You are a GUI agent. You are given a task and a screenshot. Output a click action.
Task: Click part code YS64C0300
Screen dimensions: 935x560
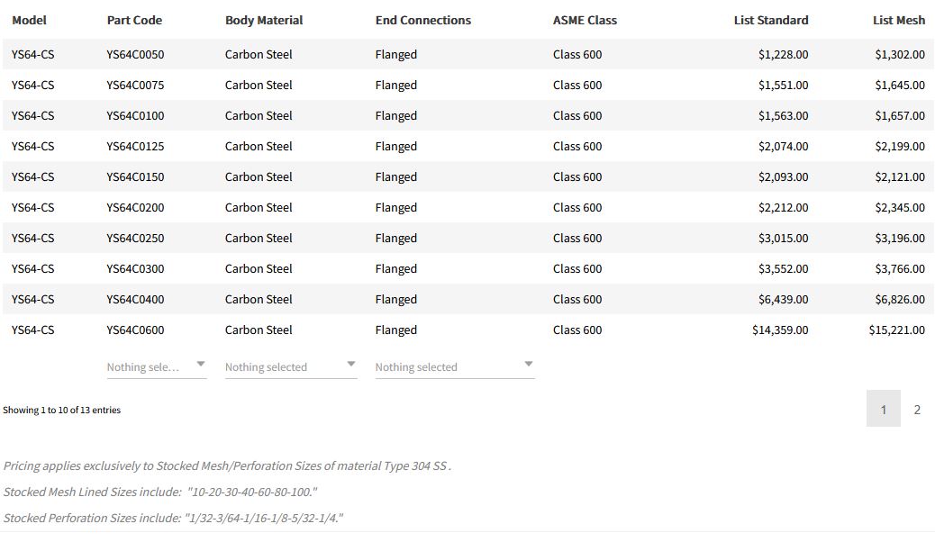tap(135, 268)
